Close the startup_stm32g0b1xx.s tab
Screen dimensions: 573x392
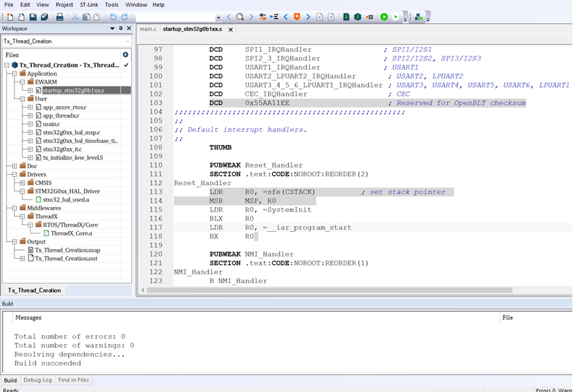[231, 29]
